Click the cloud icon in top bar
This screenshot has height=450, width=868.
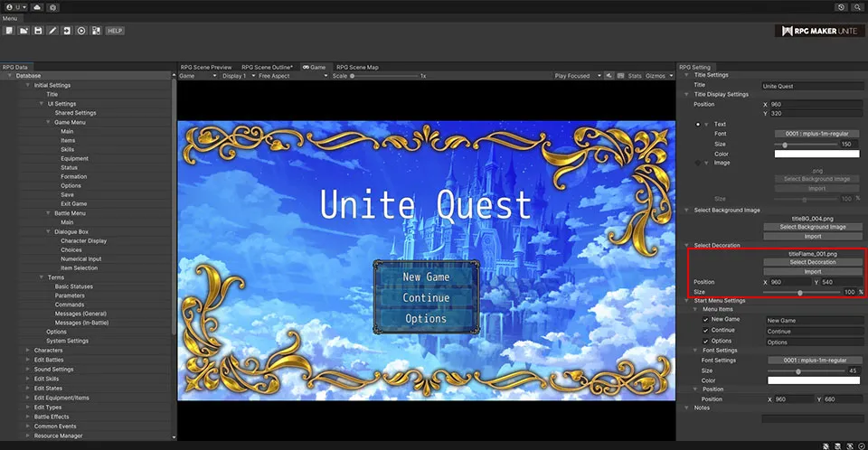36,6
